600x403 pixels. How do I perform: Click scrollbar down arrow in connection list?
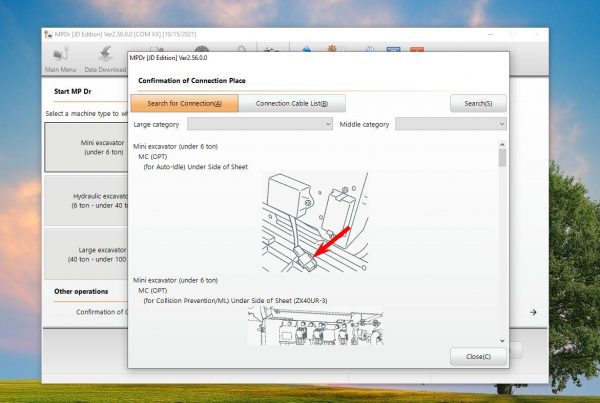tap(502, 341)
